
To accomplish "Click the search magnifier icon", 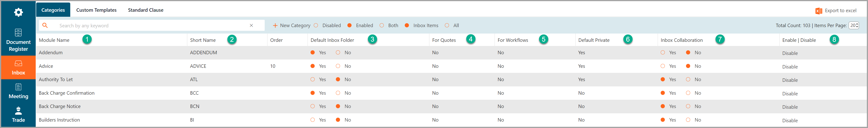I will click(45, 25).
